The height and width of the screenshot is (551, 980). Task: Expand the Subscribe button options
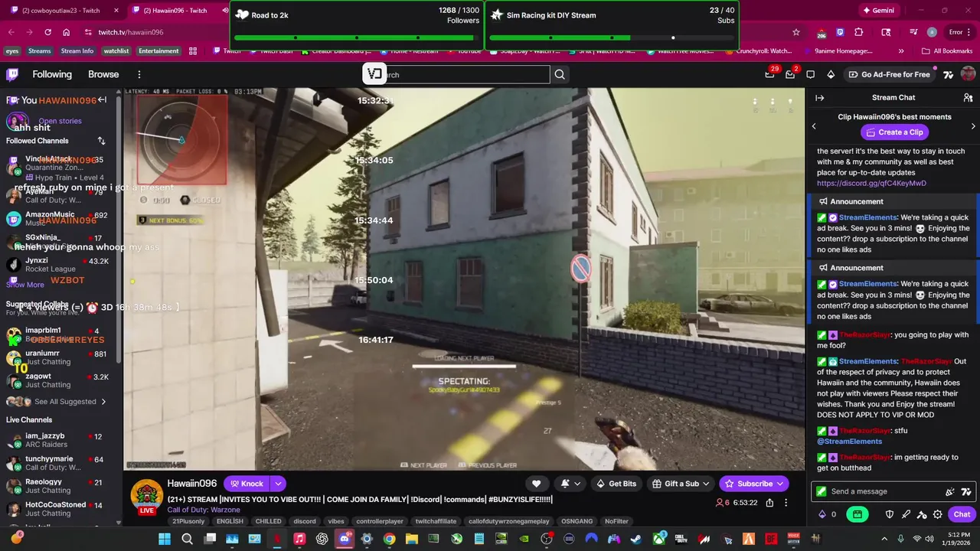tap(780, 484)
